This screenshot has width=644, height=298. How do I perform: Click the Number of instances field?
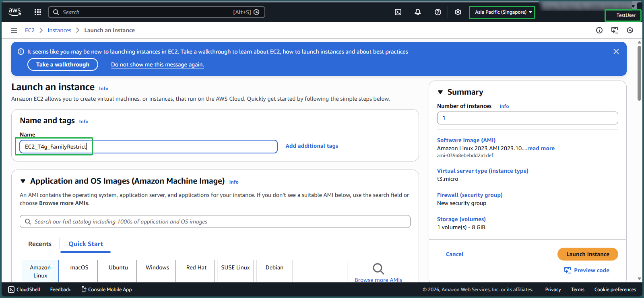click(x=527, y=118)
